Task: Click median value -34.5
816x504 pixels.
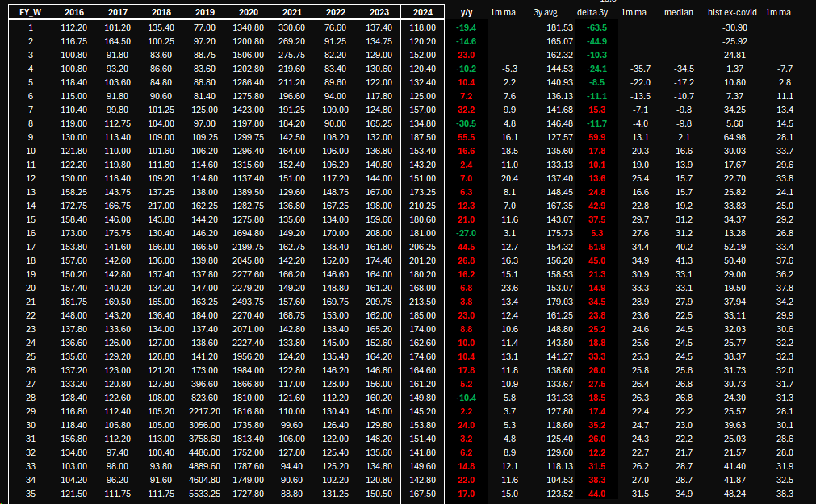Action: [684, 69]
